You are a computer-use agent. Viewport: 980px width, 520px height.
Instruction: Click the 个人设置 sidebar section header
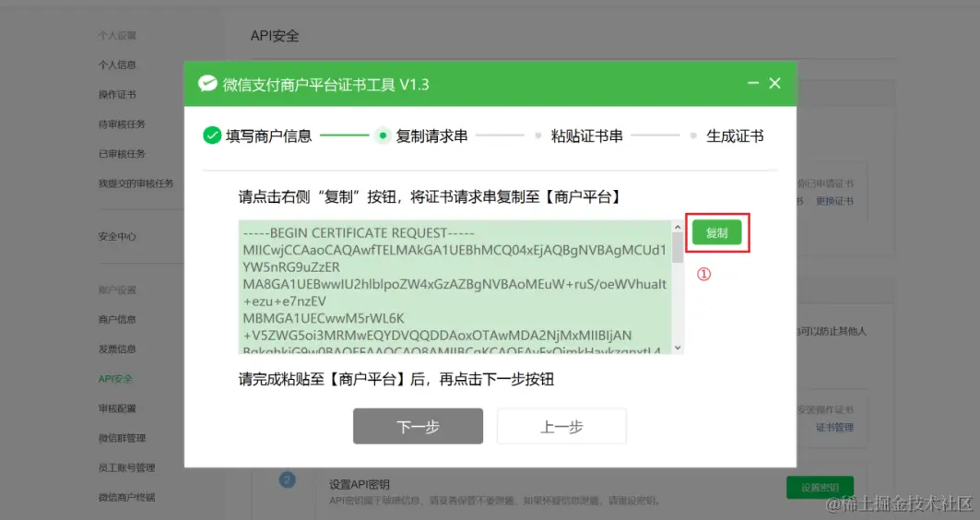coord(117,35)
